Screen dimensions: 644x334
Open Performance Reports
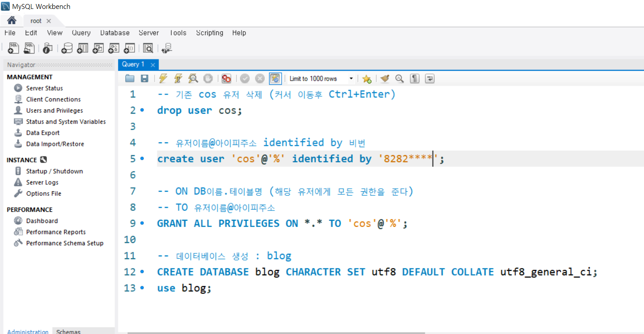tap(56, 232)
